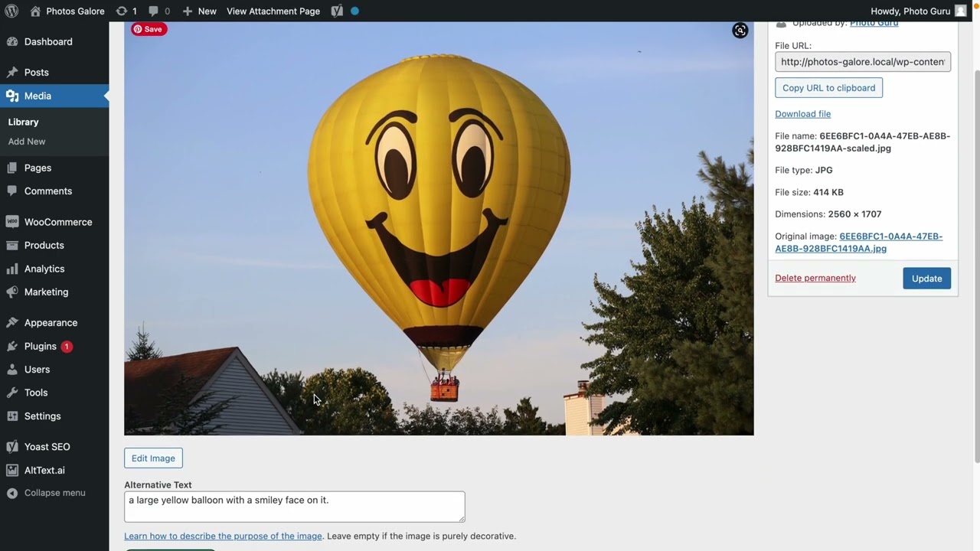Click the Tools wrench icon
This screenshot has height=551, width=980.
click(x=12, y=393)
